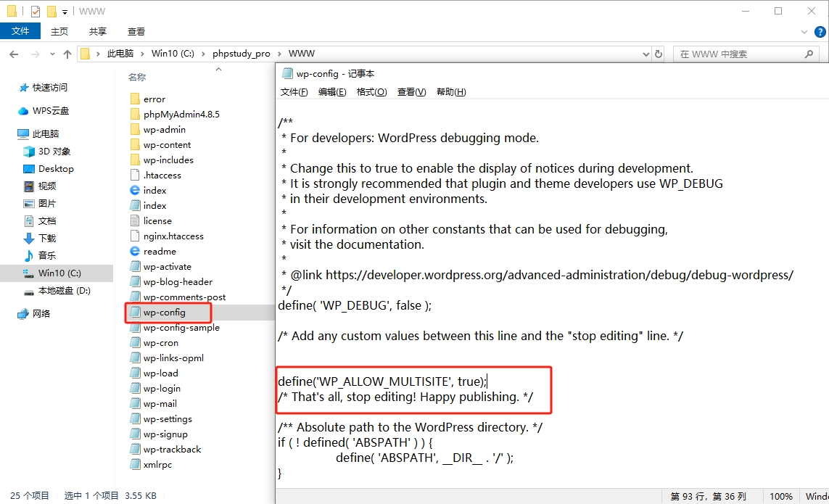Open Notepad 文件(F) menu
The image size is (829, 504).
coord(294,92)
